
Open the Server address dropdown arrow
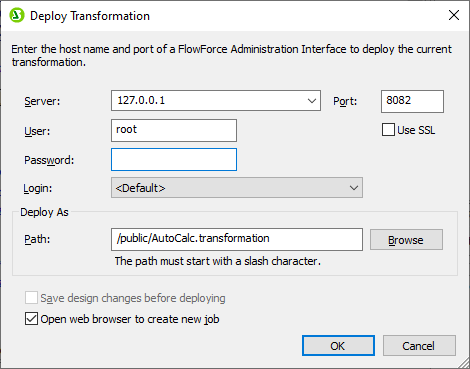tap(312, 100)
